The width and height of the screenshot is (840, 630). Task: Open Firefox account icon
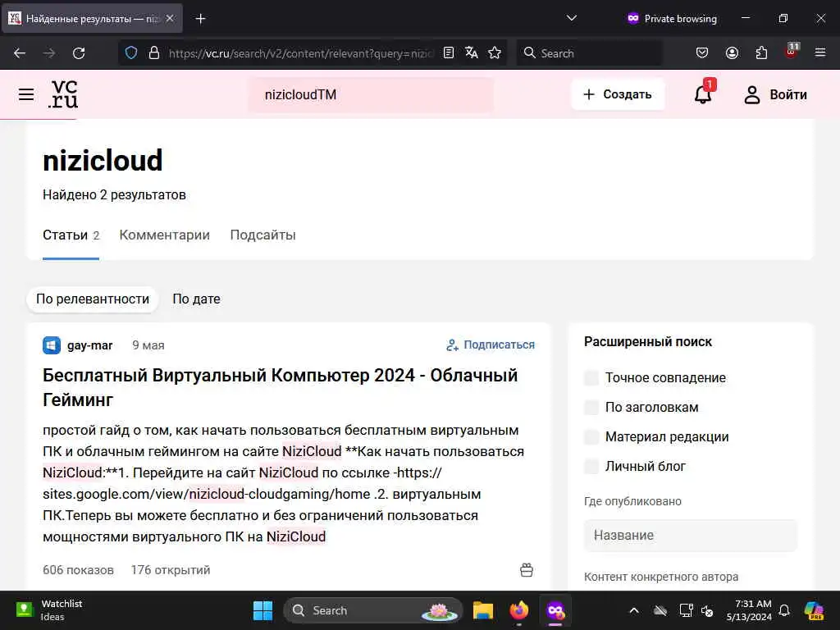pos(732,53)
